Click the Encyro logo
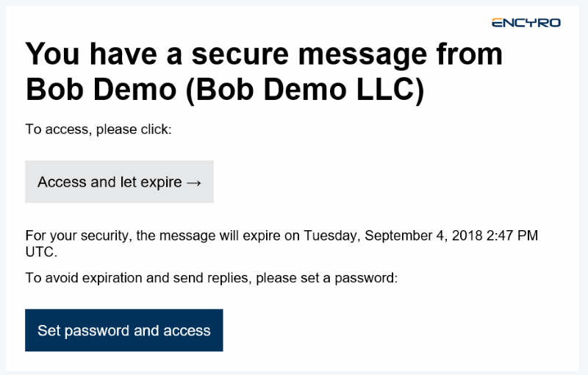 (526, 23)
